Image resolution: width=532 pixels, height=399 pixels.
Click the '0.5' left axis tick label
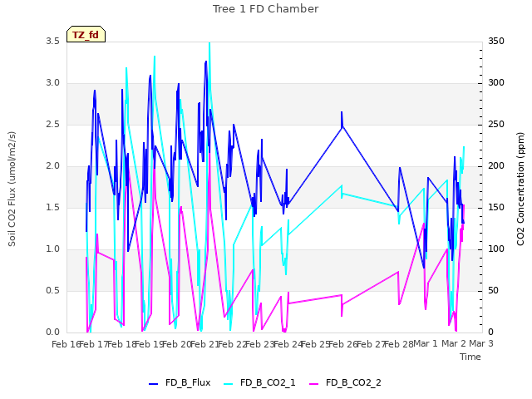tap(52, 291)
